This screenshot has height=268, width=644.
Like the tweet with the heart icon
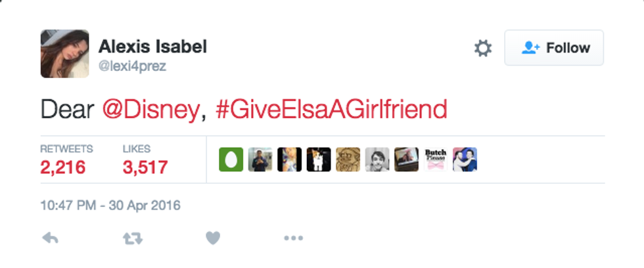pyautogui.click(x=212, y=238)
